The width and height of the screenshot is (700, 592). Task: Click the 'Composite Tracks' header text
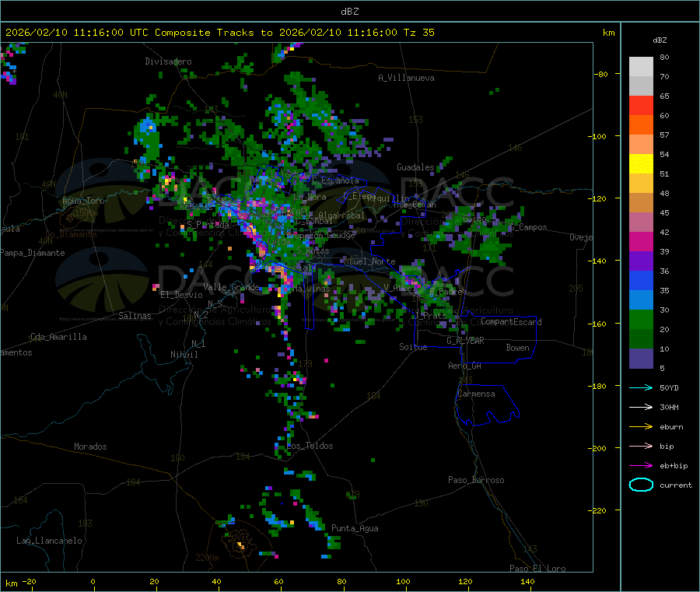pyautogui.click(x=204, y=33)
